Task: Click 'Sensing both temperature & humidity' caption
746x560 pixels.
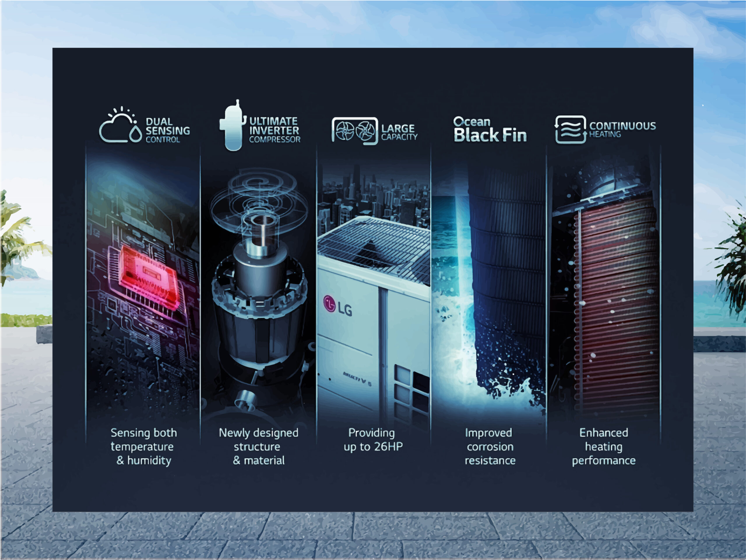Action: 144,446
